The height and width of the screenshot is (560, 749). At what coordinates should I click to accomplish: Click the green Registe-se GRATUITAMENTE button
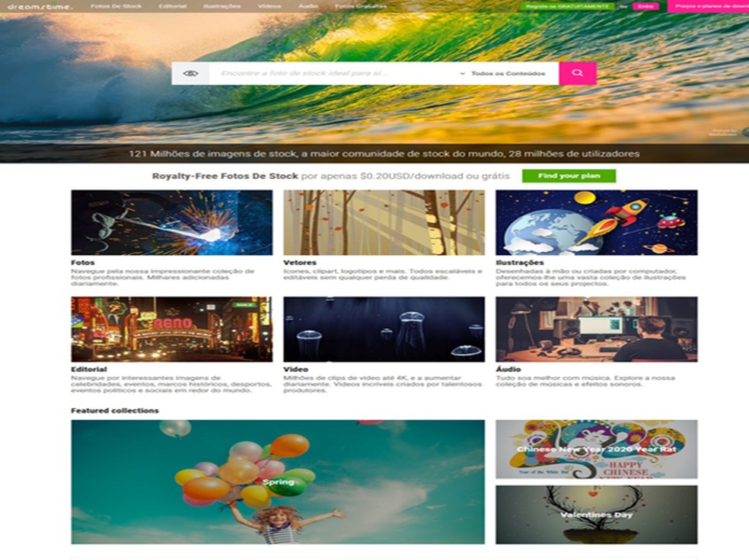[567, 6]
